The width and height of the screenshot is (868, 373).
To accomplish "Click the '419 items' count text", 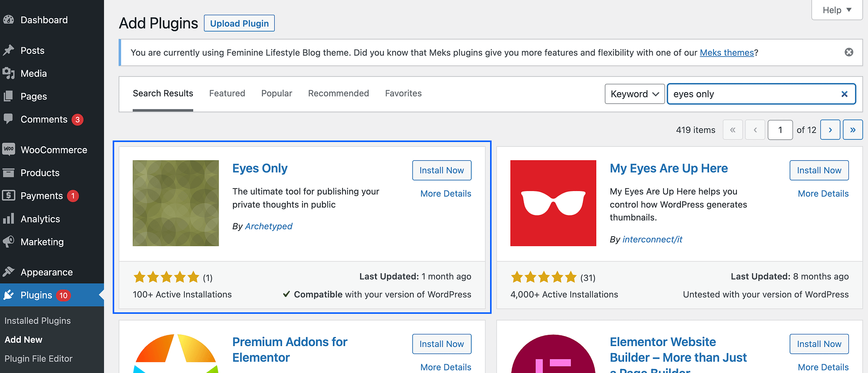I will click(x=696, y=130).
